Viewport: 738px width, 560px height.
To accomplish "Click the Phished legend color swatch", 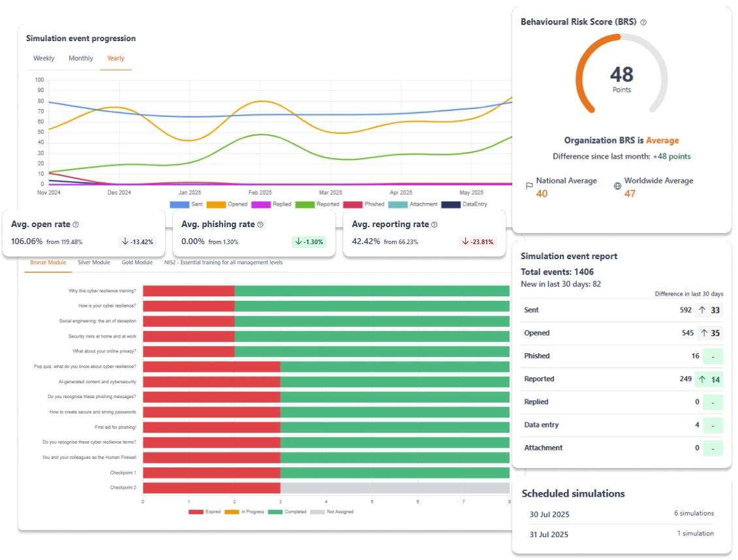I will click(x=352, y=204).
